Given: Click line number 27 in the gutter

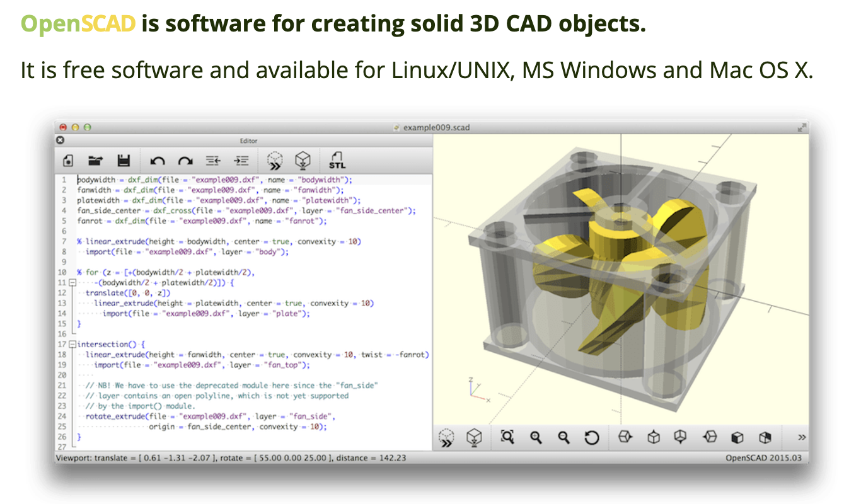Looking at the screenshot, I should (x=62, y=447).
